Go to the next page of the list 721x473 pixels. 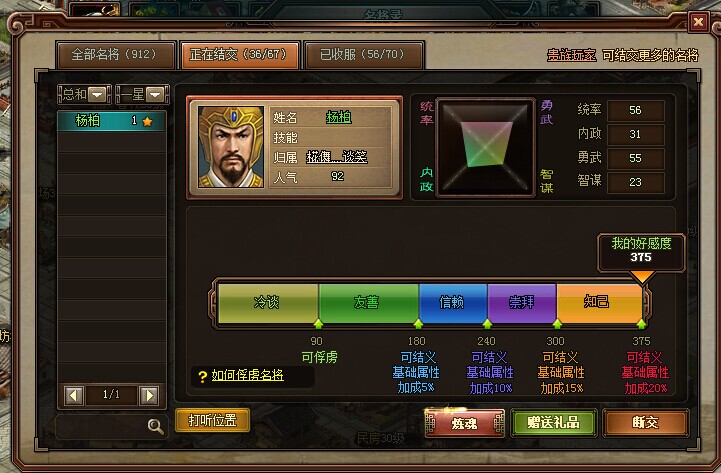coord(149,395)
